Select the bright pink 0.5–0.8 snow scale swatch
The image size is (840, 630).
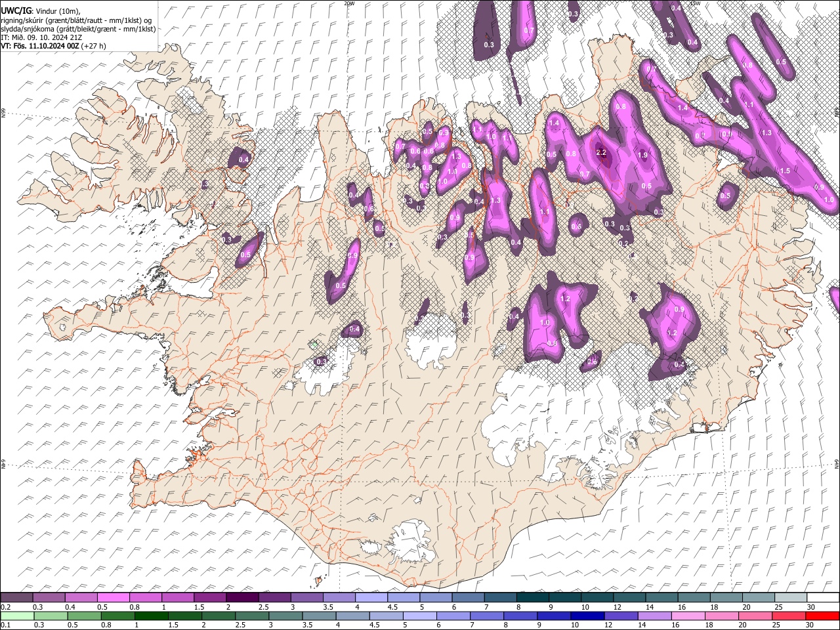(x=113, y=598)
